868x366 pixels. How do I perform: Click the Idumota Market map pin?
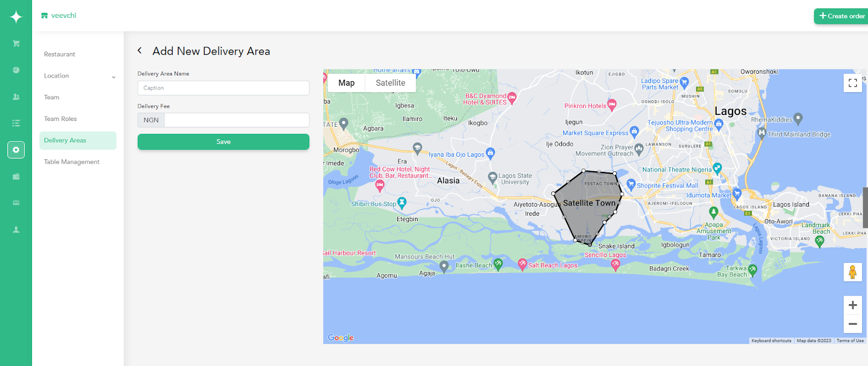(x=737, y=193)
